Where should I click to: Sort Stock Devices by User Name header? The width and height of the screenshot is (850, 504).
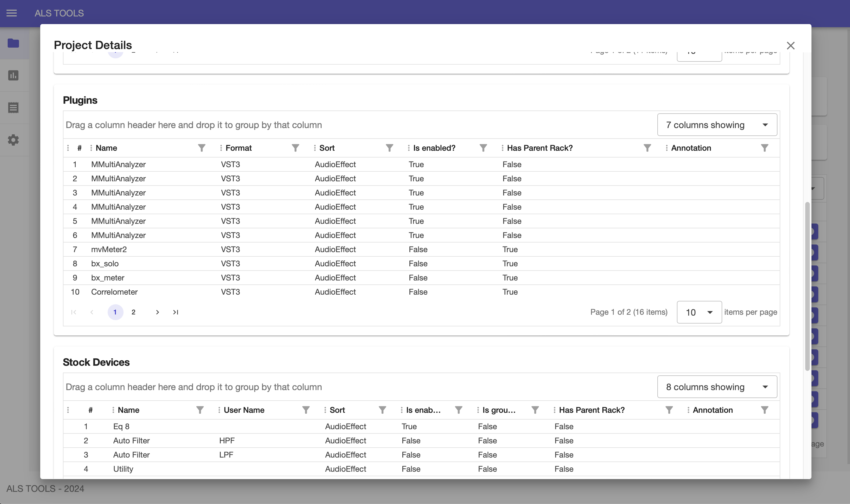(x=244, y=410)
